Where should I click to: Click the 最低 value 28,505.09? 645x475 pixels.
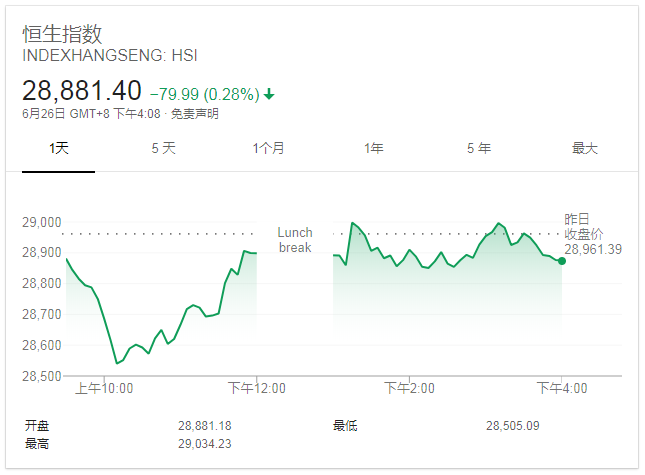[513, 426]
